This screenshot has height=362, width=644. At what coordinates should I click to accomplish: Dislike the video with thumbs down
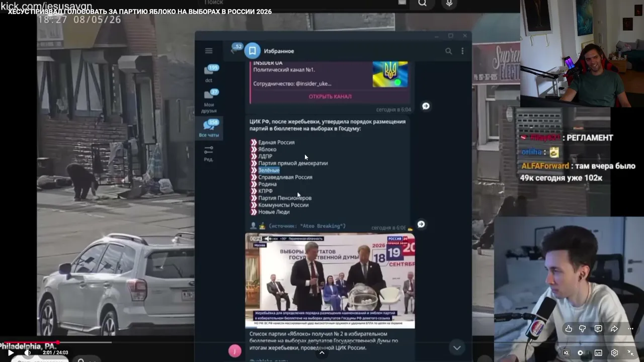582,329
